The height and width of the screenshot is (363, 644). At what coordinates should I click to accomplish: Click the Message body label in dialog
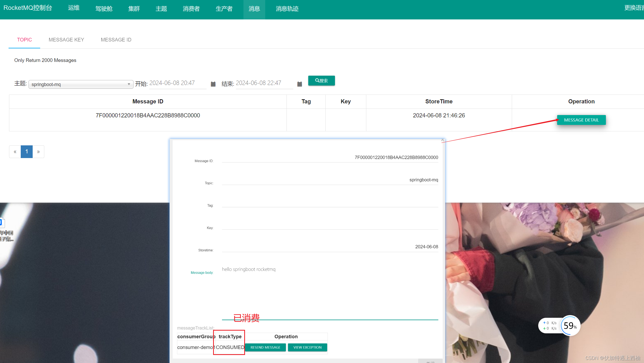202,273
